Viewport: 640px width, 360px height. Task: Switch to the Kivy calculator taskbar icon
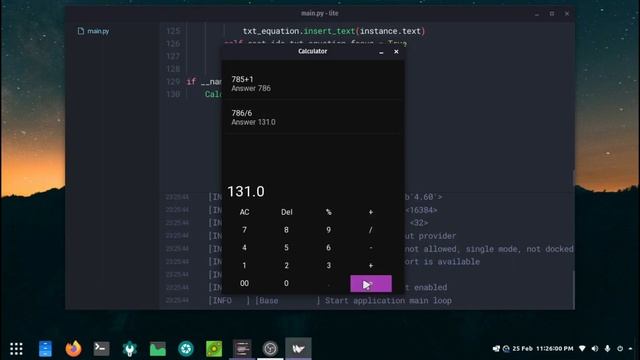[298, 349]
